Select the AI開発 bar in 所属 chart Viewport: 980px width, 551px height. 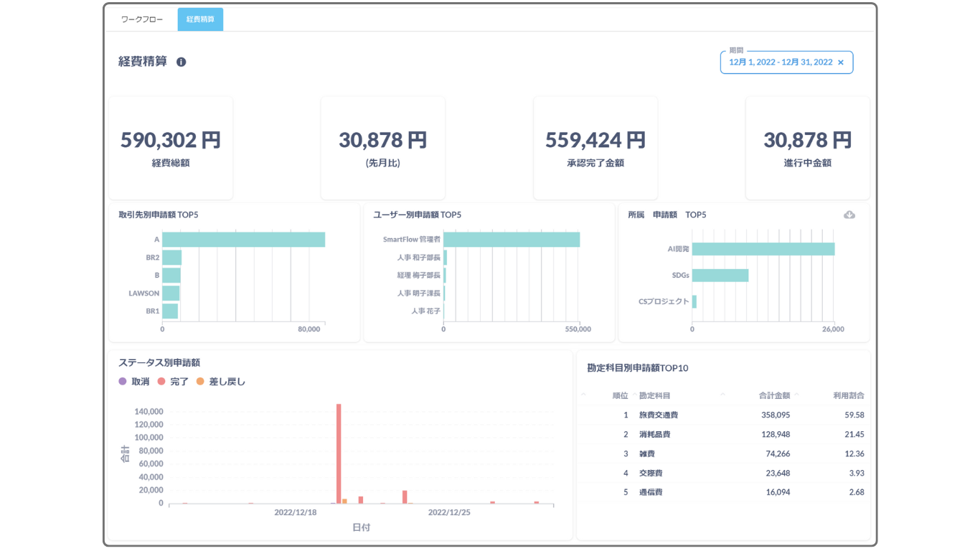pyautogui.click(x=763, y=249)
